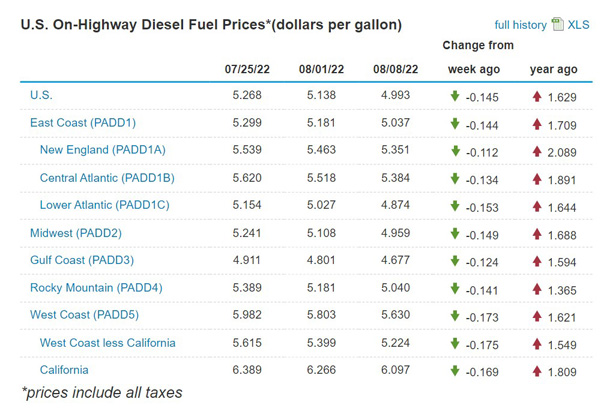The height and width of the screenshot is (408, 601).
Task: Open Midwest (PADD2) region link
Action: 74,232
